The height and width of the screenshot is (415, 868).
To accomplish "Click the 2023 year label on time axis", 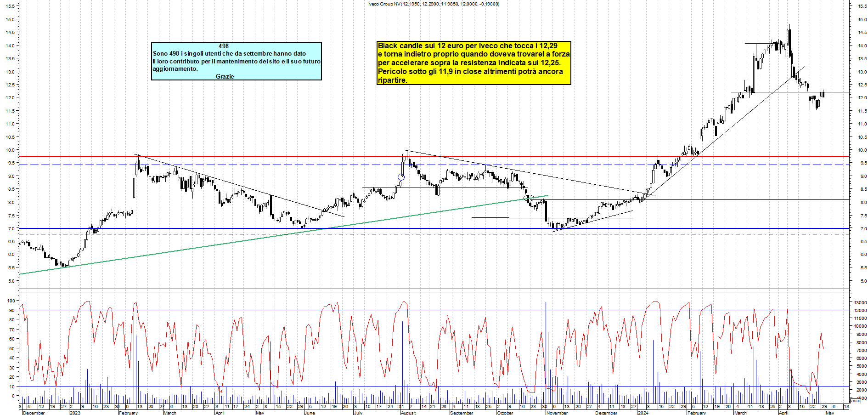I will tap(75, 413).
